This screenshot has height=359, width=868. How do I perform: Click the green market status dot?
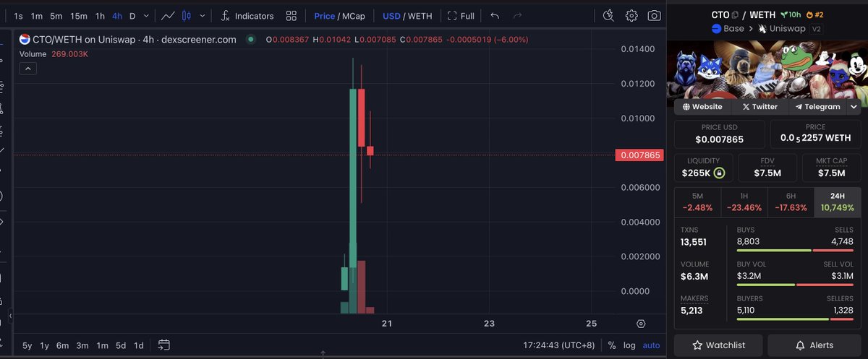[x=250, y=40]
